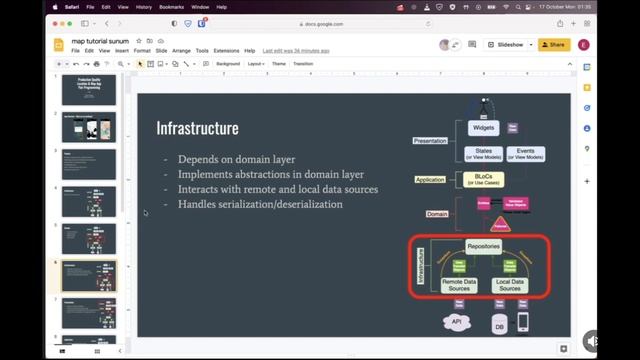The height and width of the screenshot is (360, 640).
Task: Insert an image
Action: [160, 64]
